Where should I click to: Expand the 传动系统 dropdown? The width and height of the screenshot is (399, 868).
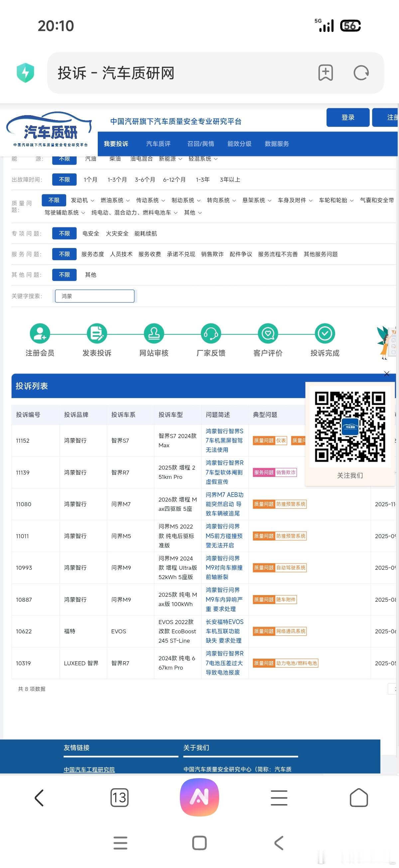click(151, 200)
